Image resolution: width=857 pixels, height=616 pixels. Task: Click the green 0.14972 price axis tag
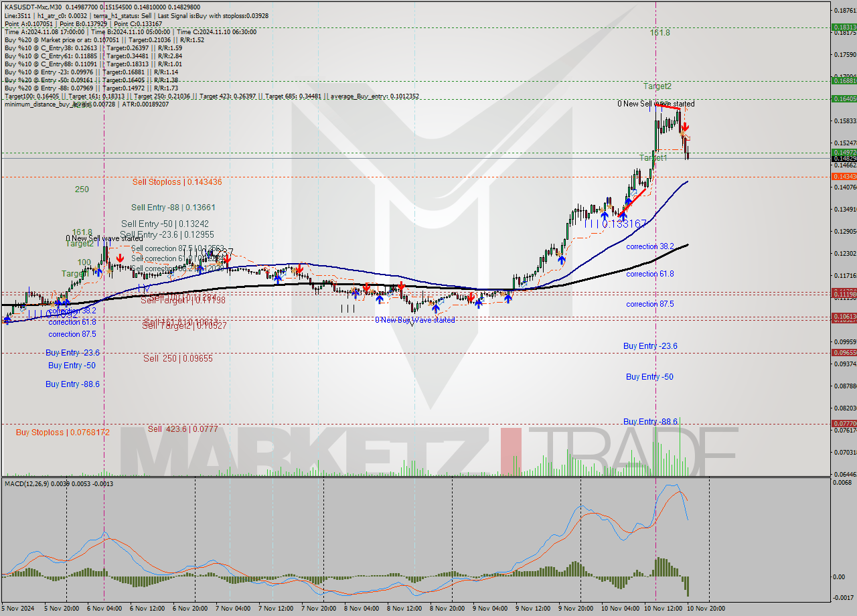(x=843, y=153)
